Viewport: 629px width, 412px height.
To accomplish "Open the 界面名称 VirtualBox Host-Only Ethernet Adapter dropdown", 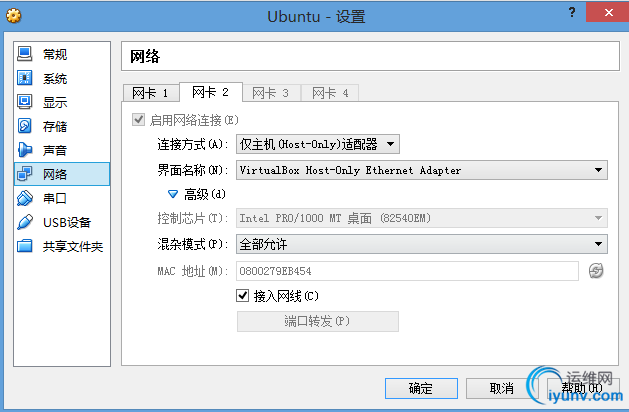I will 422,170.
